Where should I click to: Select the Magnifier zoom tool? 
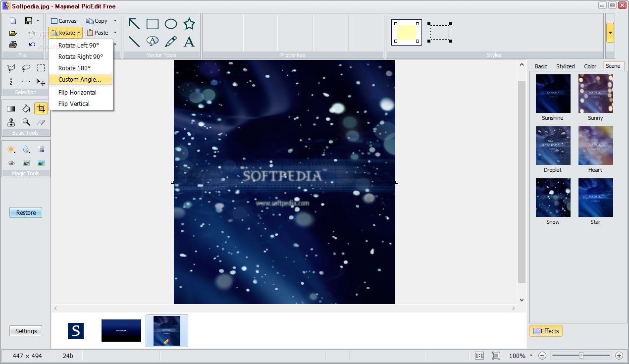click(26, 122)
